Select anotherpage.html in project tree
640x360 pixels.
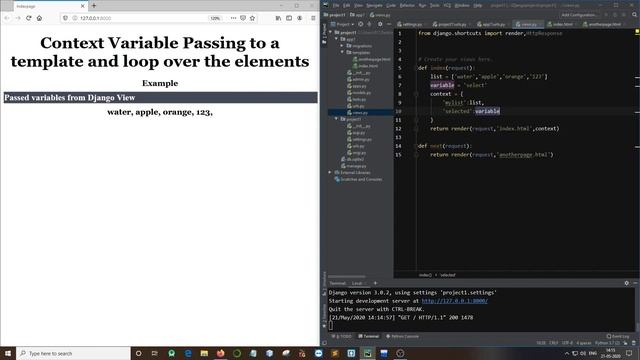(x=371, y=59)
